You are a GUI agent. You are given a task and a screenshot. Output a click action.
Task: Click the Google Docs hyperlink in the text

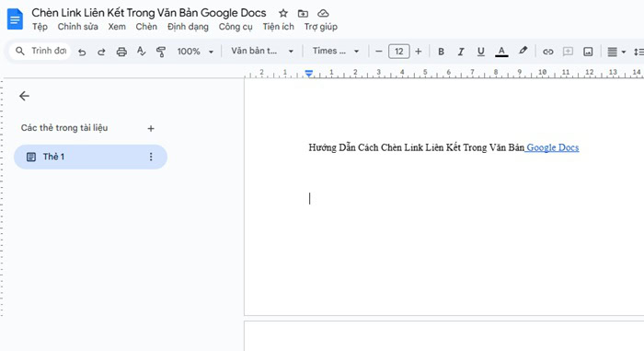coord(552,147)
